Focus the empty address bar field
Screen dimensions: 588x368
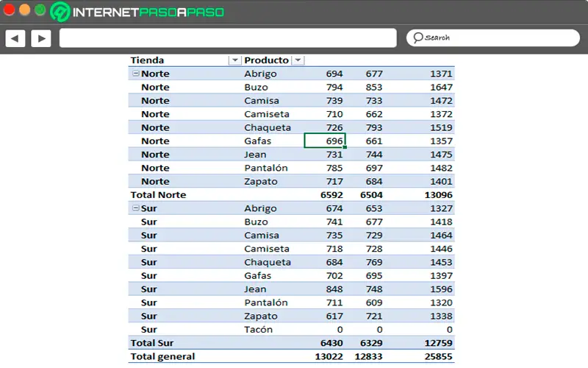228,38
